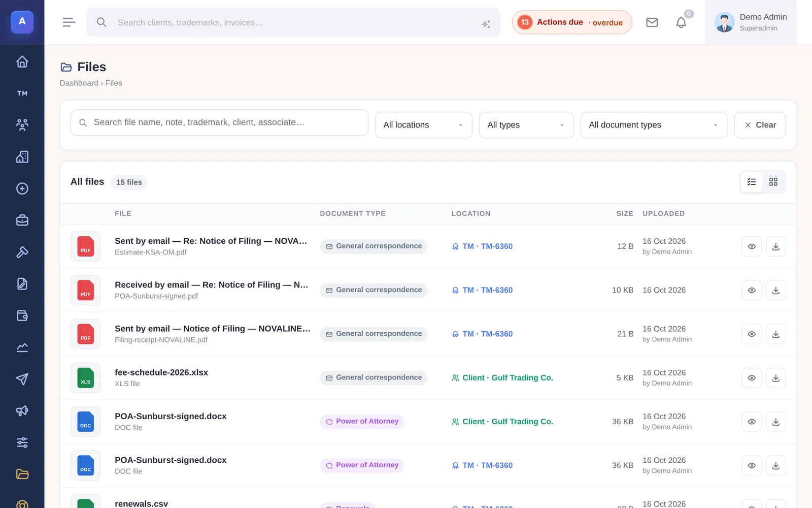This screenshot has width=812, height=508.
Task: Preview Filing-receipt-NOVALINE.pdf with eye icon
Action: tap(752, 334)
